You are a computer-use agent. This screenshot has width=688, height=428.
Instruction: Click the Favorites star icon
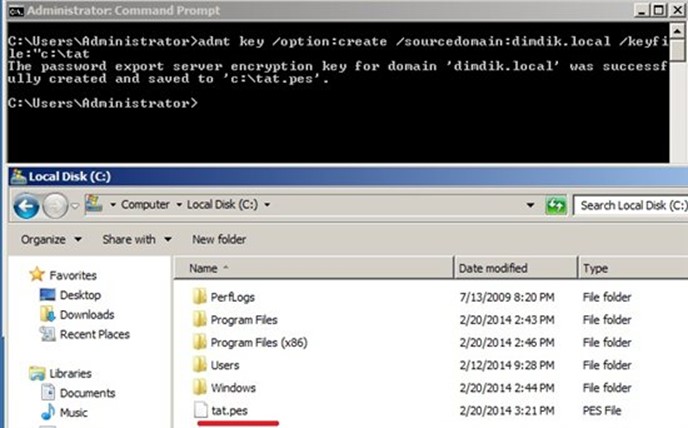click(37, 274)
